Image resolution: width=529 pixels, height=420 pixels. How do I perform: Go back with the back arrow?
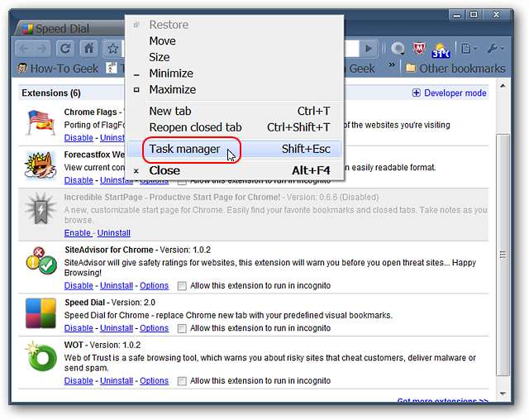point(24,49)
